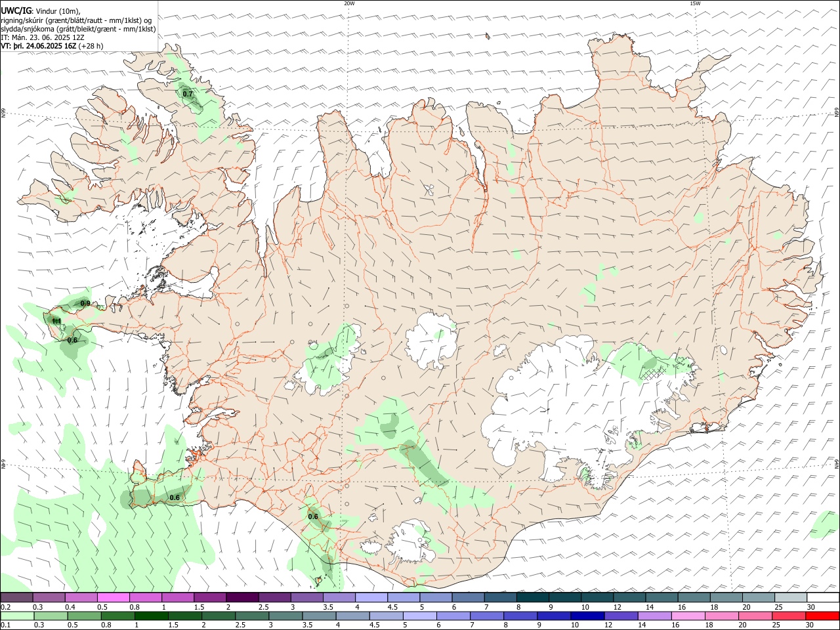840x630 pixels.
Task: Click the '0.2' label under the top legend row
Action: click(x=5, y=607)
